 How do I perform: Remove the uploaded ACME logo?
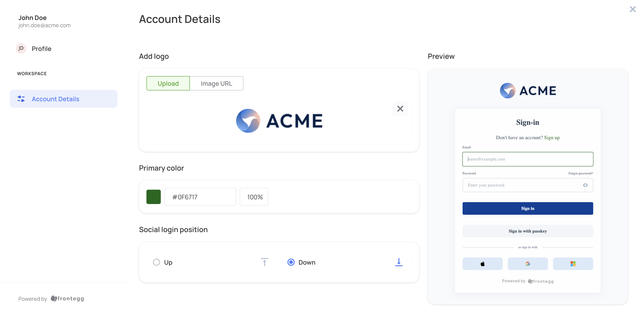point(400,109)
